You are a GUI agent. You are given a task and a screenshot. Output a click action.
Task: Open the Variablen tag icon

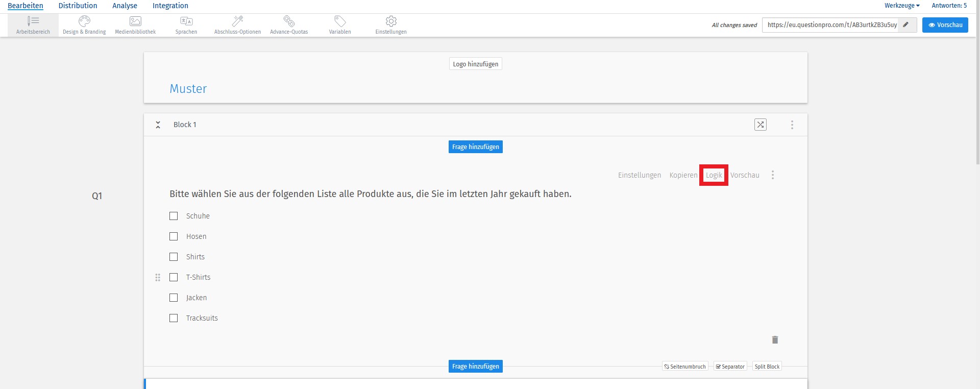[340, 21]
